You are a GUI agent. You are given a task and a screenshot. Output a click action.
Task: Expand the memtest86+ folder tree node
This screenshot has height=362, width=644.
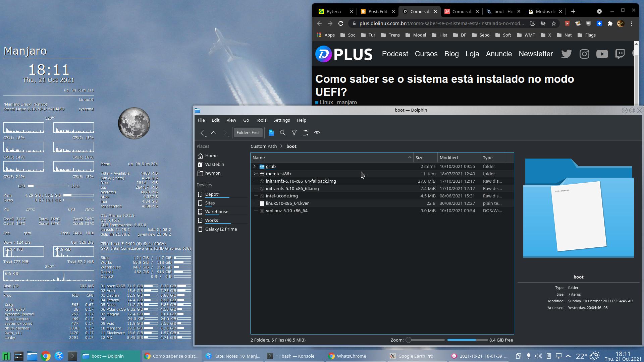pyautogui.click(x=255, y=174)
